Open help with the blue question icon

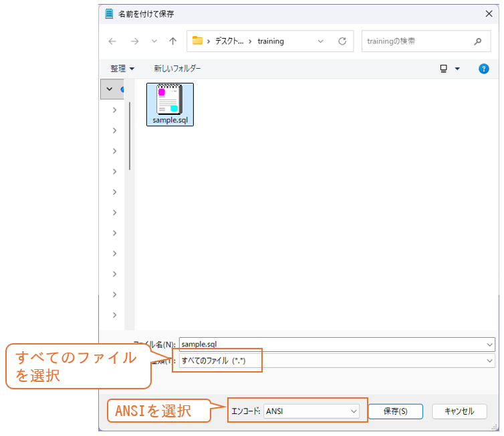point(484,68)
